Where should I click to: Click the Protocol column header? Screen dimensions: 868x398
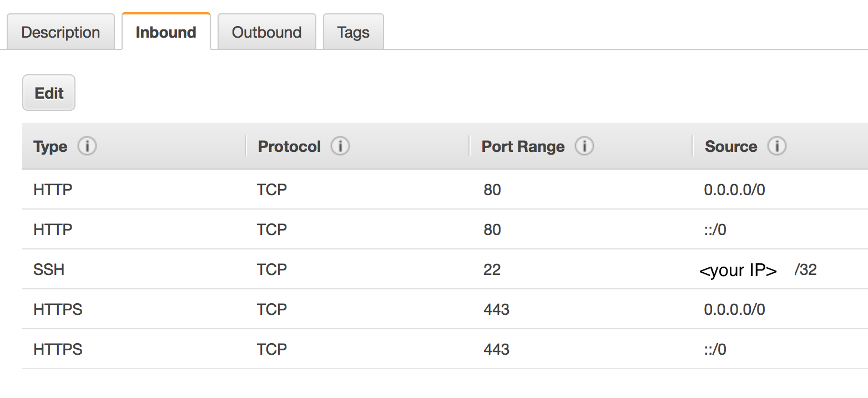tap(290, 147)
